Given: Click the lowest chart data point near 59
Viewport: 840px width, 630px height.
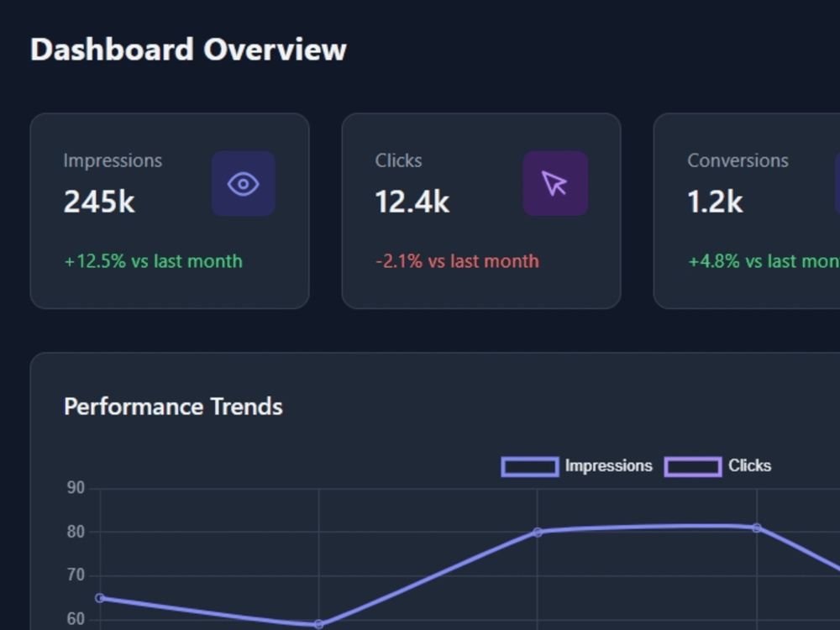Looking at the screenshot, I should pyautogui.click(x=318, y=624).
